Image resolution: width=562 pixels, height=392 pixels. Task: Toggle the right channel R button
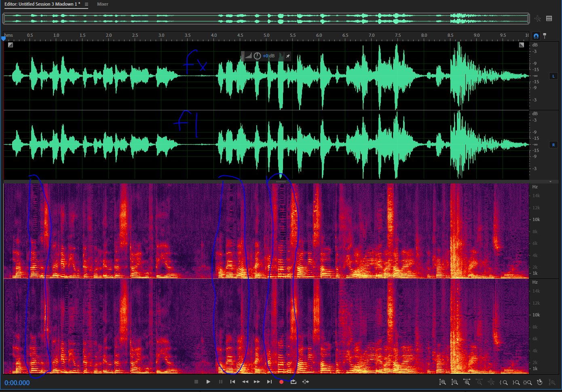pos(554,145)
